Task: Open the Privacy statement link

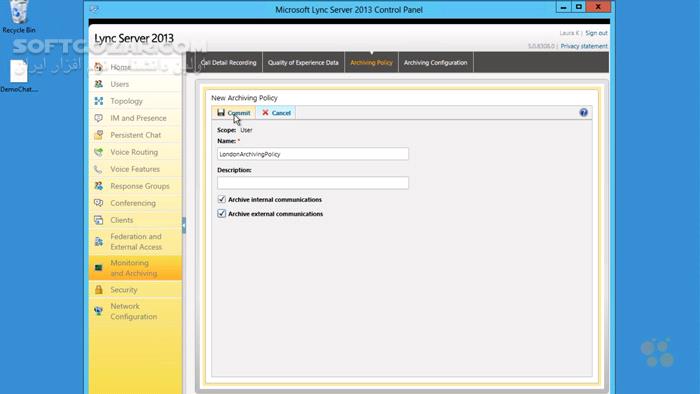Action: click(x=584, y=46)
